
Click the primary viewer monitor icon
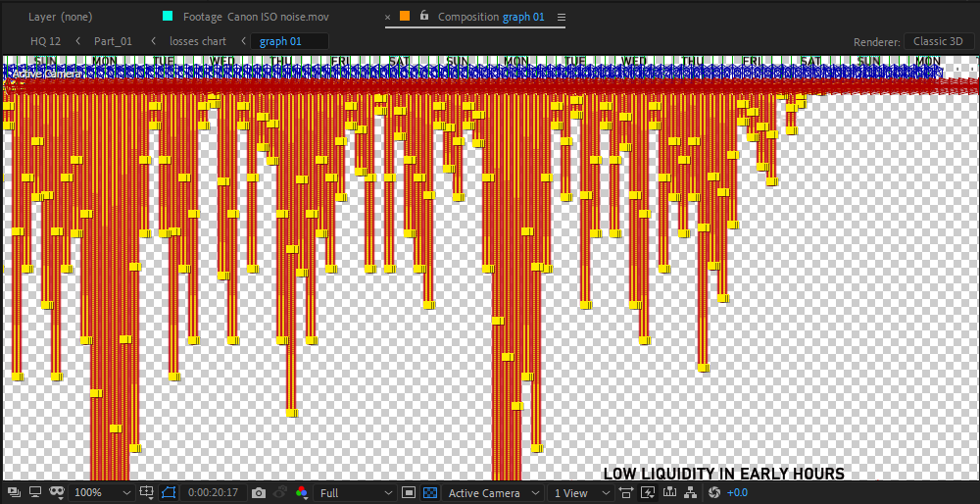tap(35, 493)
